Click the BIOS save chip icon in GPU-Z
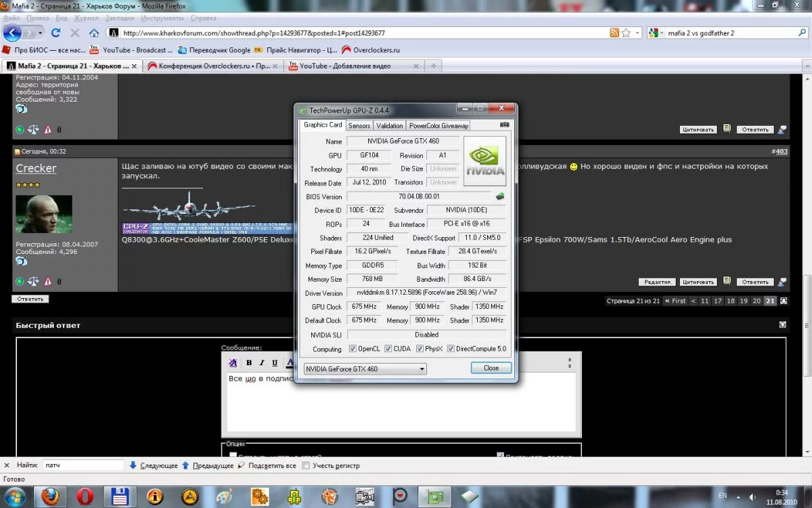Image resolution: width=812 pixels, height=508 pixels. [500, 196]
